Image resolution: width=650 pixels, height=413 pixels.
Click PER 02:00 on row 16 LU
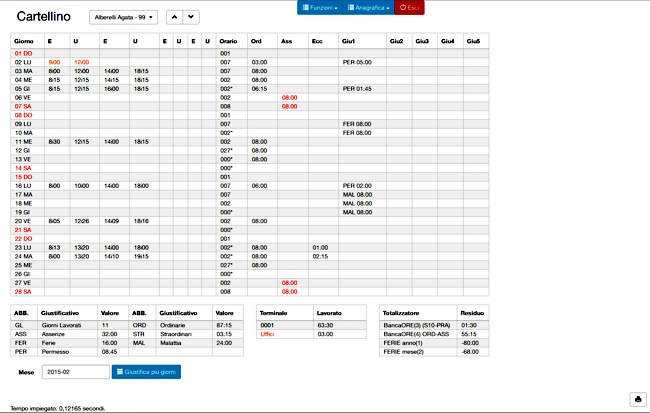tap(357, 186)
